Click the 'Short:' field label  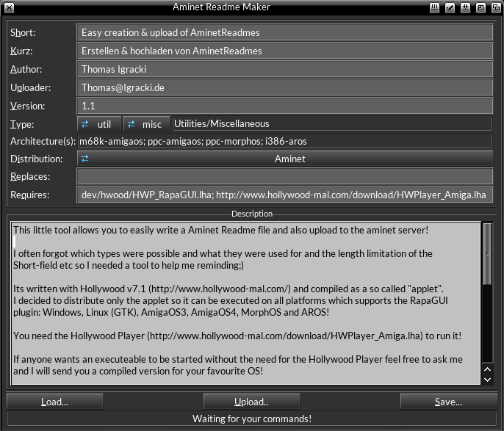23,32
